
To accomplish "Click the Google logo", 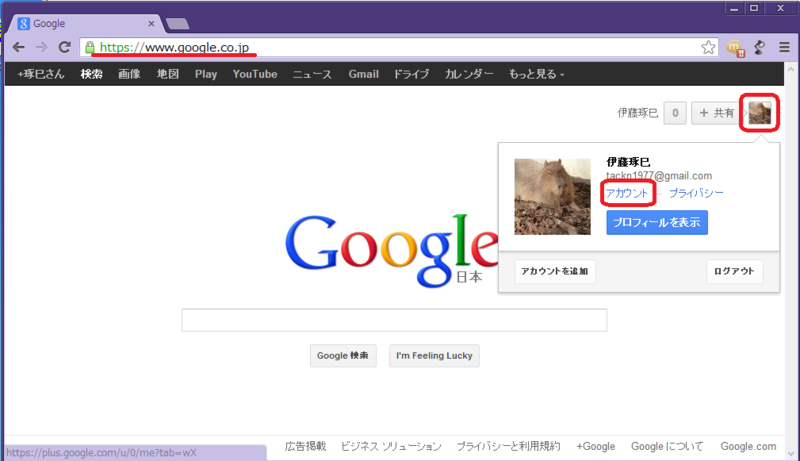I will (392, 250).
